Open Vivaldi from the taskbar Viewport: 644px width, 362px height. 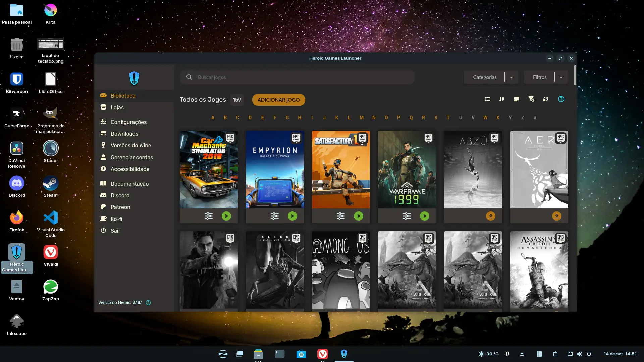pyautogui.click(x=323, y=354)
